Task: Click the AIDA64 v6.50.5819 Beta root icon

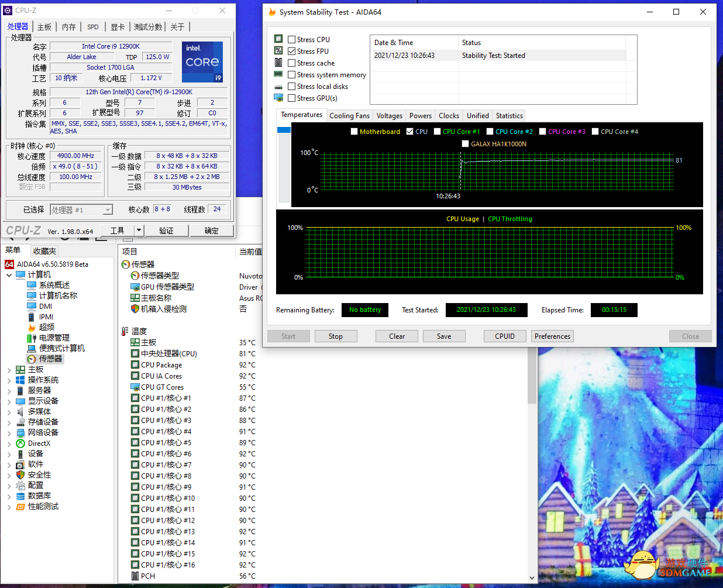Action: 9,264
